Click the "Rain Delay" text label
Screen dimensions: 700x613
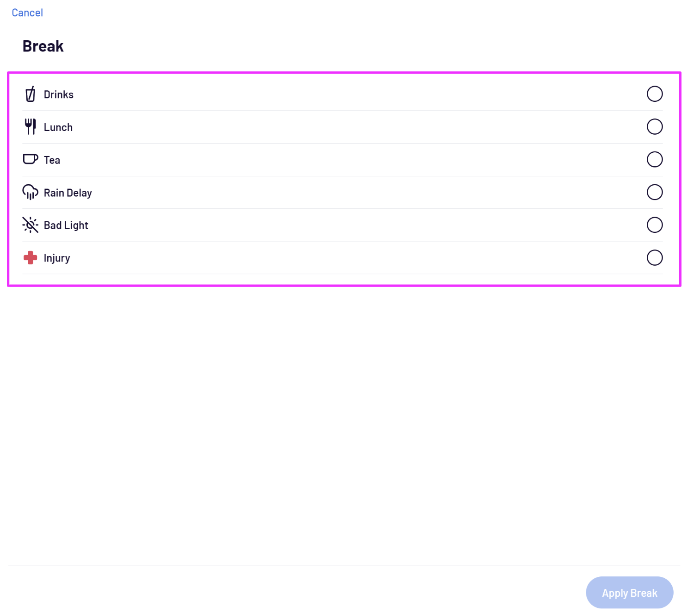68,193
